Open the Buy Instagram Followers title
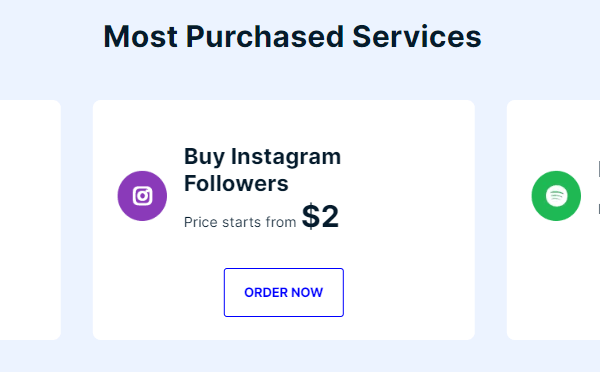 coord(262,170)
